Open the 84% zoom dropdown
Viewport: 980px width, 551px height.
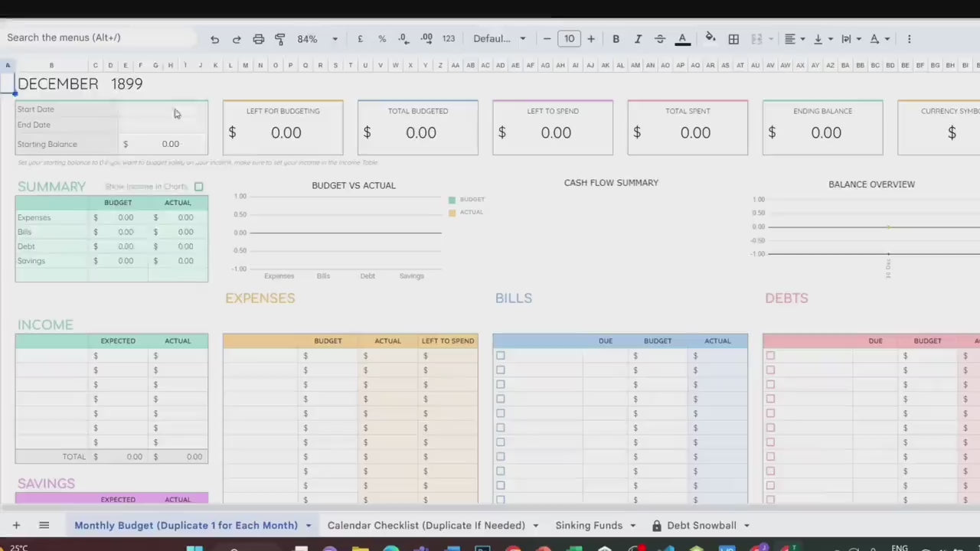pos(317,39)
